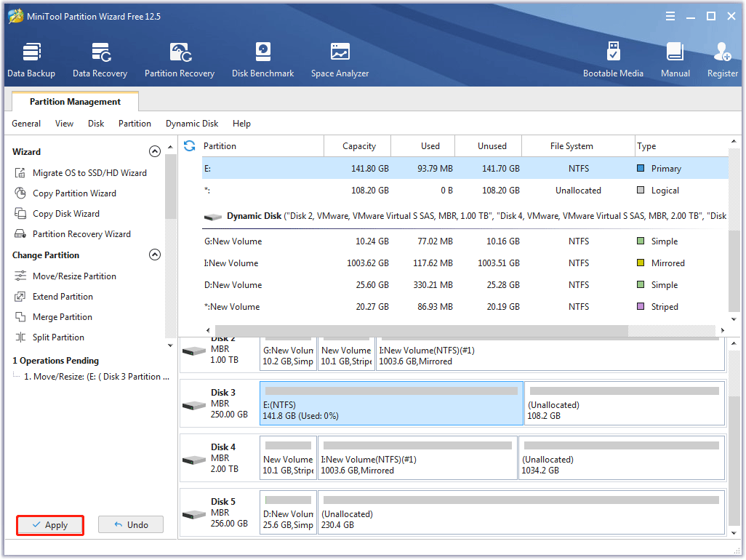Click the disk map scroll down arrow
This screenshot has width=746, height=560.
[x=734, y=533]
